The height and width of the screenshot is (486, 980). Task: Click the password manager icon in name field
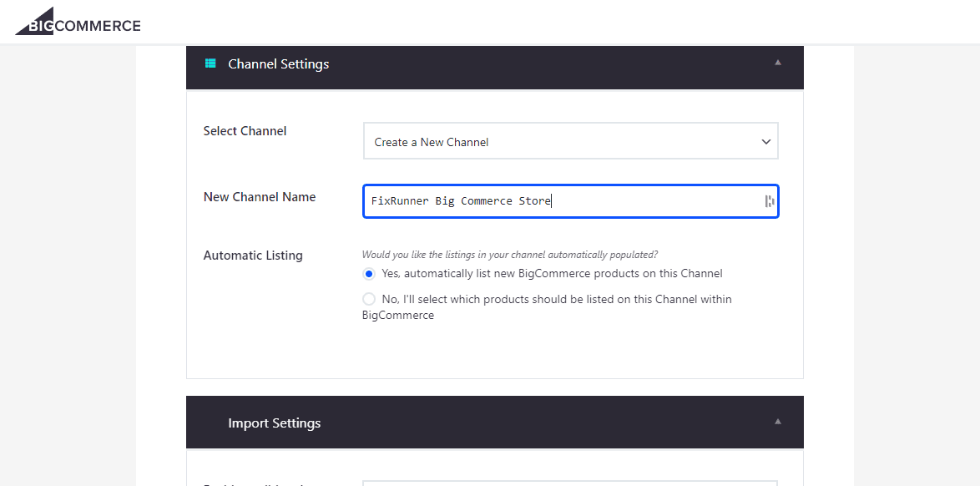pos(770,200)
